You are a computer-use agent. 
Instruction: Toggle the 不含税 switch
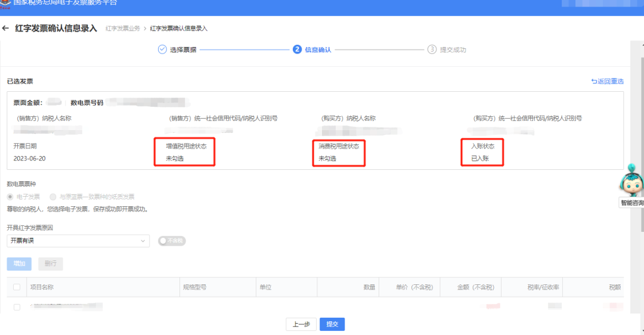(172, 241)
